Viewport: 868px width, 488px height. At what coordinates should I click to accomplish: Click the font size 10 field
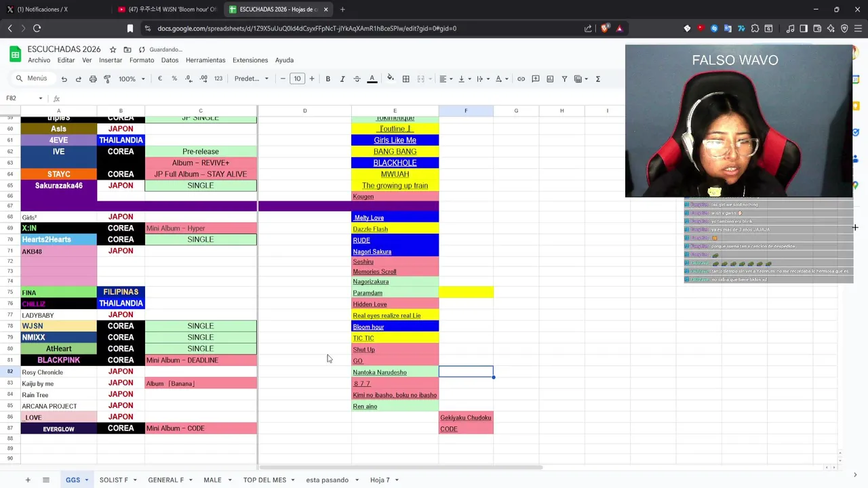(x=297, y=79)
